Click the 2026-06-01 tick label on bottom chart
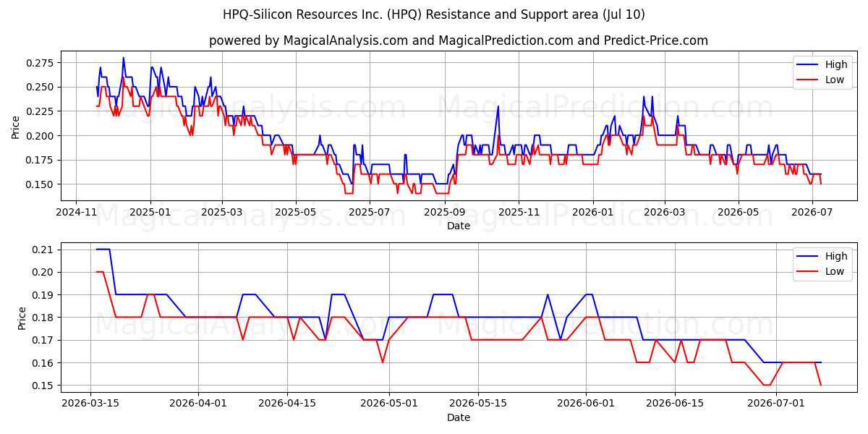868x434 pixels. tap(587, 404)
